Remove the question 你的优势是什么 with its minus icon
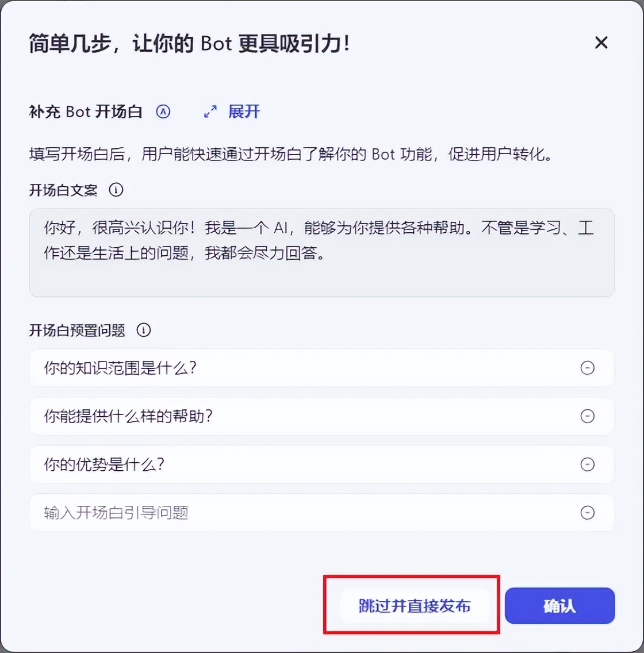This screenshot has height=653, width=644. pos(587,464)
